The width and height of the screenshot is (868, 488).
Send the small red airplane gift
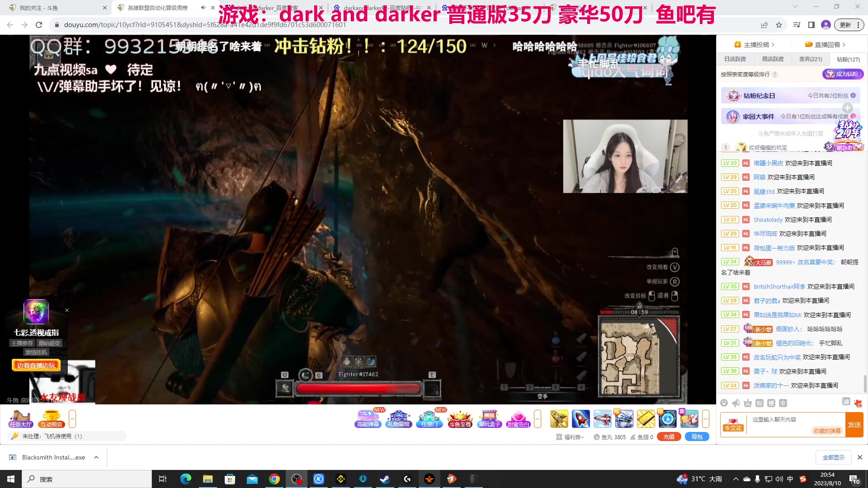point(602,419)
